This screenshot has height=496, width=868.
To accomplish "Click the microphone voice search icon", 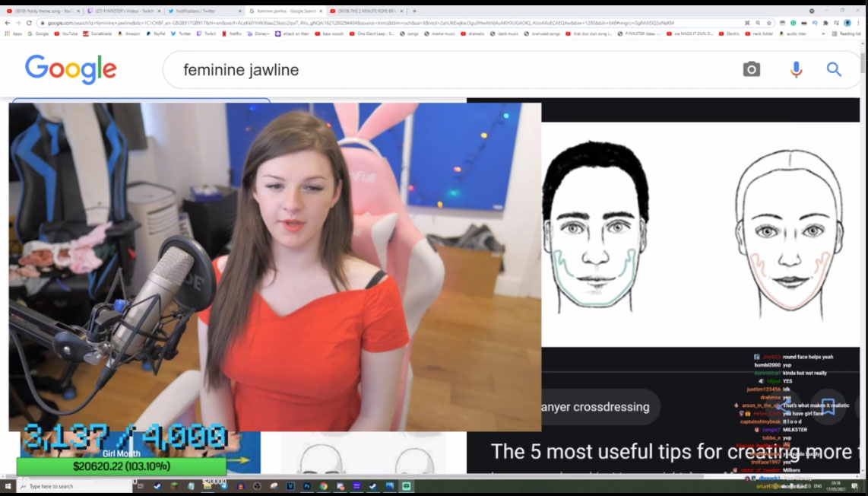I will [796, 69].
